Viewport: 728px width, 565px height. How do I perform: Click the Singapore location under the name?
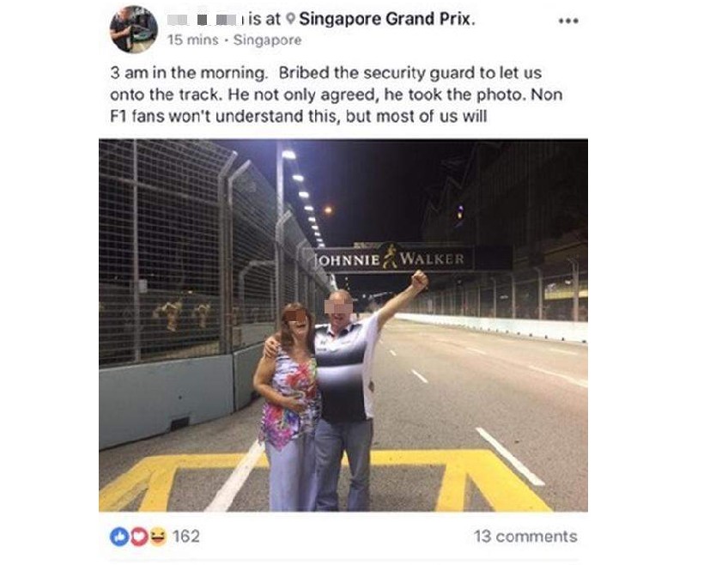coord(268,39)
